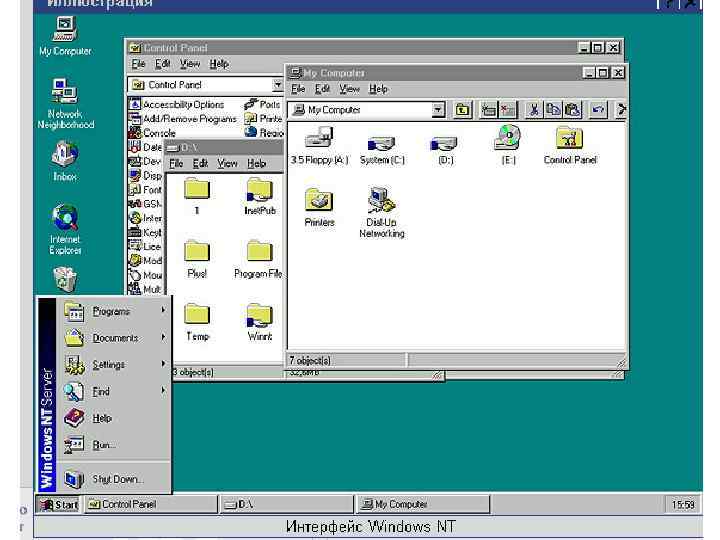Click Map Network Drive toolbar icon
Image resolution: width=720 pixels, height=540 pixels.
[489, 110]
